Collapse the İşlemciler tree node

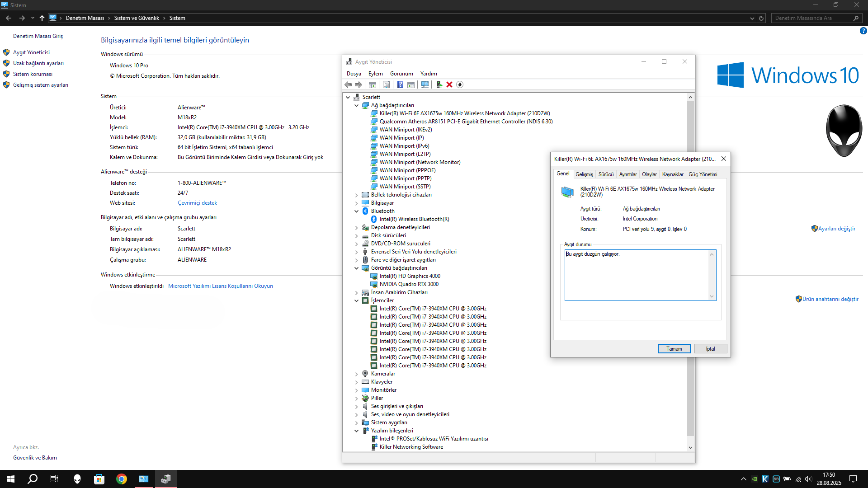[356, 300]
